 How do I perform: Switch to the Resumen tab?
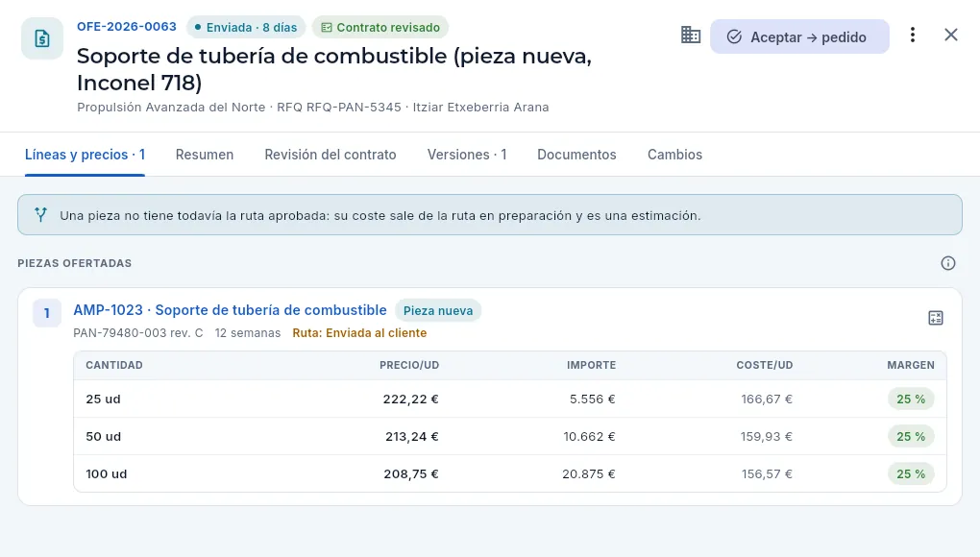tap(205, 155)
